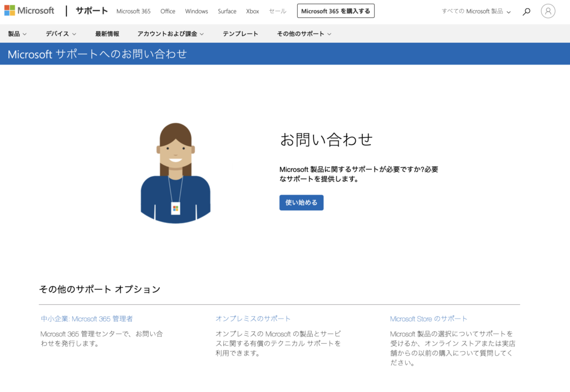Screen dimensions: 570x392
Task: Go to Office in top navigation
Action: tap(168, 11)
